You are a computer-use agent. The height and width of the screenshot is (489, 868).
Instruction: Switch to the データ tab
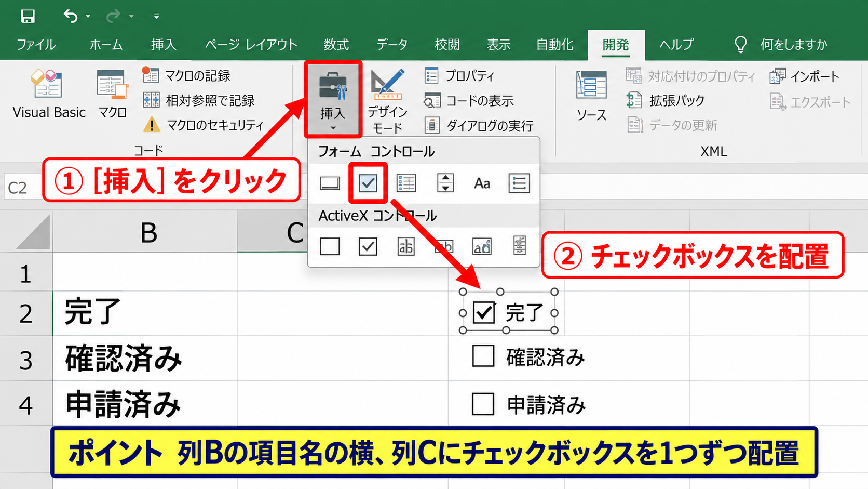[392, 45]
